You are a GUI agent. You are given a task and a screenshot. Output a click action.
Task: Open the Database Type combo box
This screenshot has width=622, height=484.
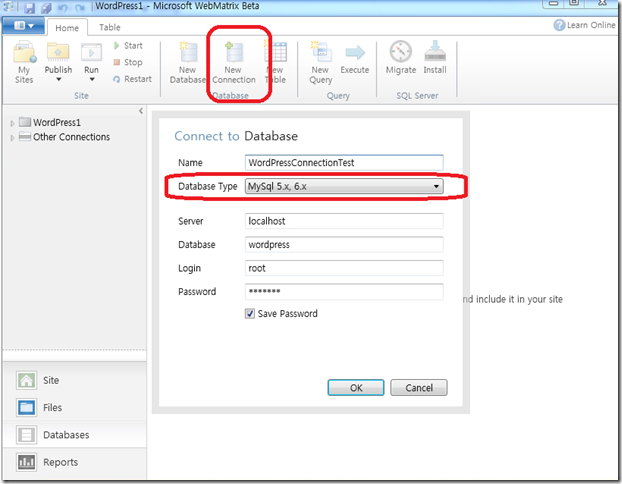point(344,186)
